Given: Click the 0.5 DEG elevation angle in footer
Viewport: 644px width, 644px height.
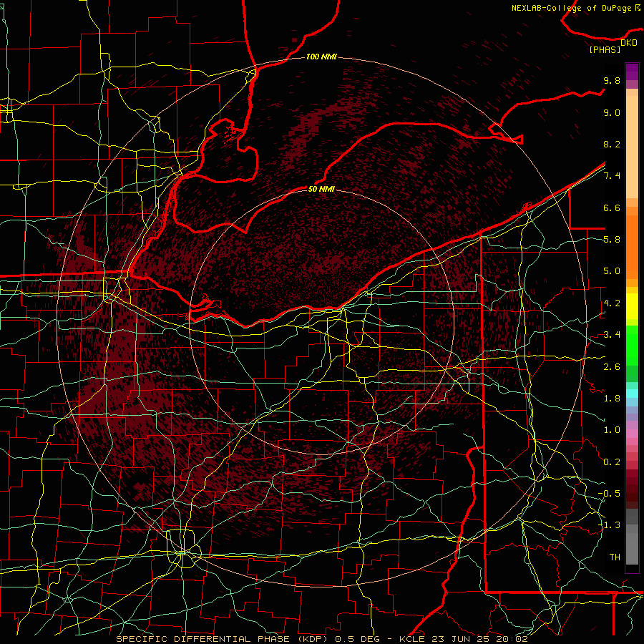Looking at the screenshot, I should click(356, 639).
